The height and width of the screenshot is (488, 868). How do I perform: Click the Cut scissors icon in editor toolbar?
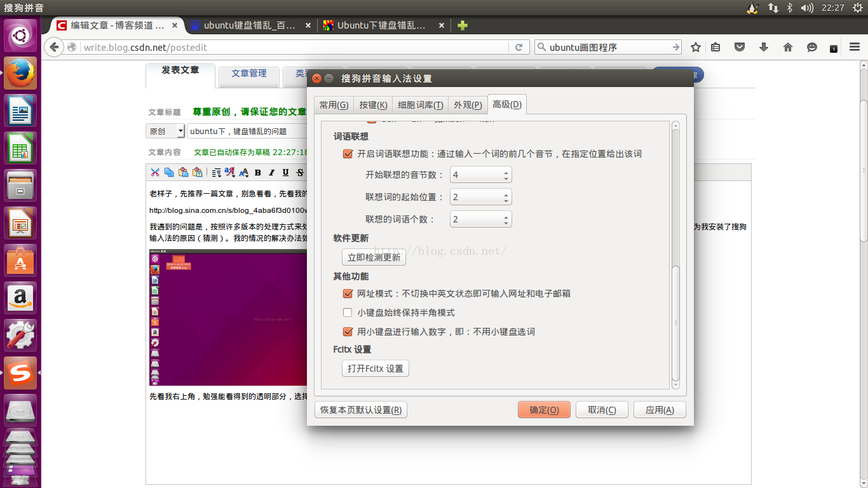[155, 172]
